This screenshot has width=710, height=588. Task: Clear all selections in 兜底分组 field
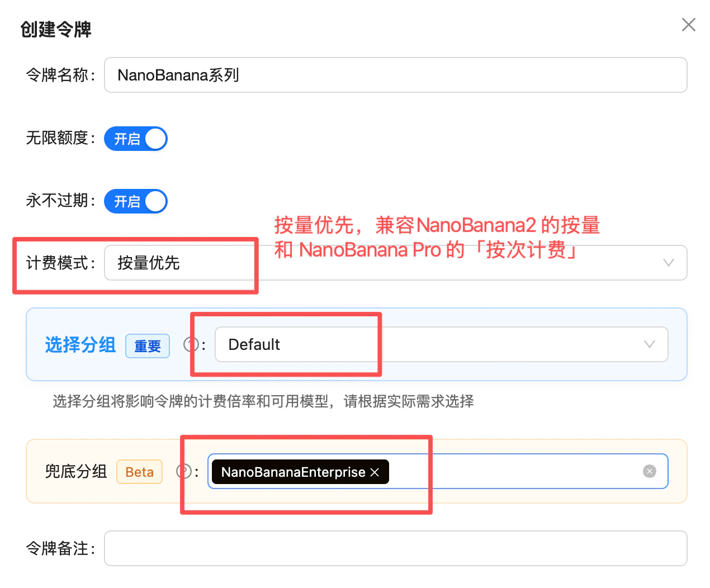649,471
